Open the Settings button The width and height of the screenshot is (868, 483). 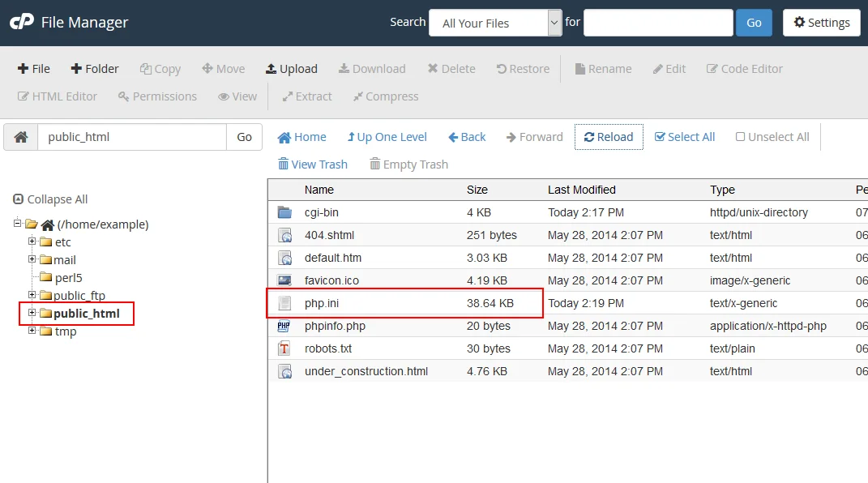(822, 23)
